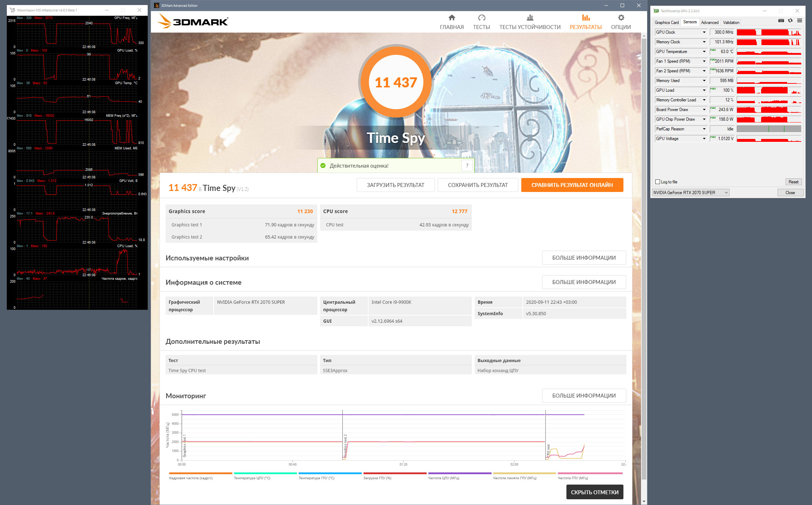Image resolution: width=812 pixels, height=505 pixels.
Task: Click the GPU-Z screenshot camera icon
Action: (781, 21)
